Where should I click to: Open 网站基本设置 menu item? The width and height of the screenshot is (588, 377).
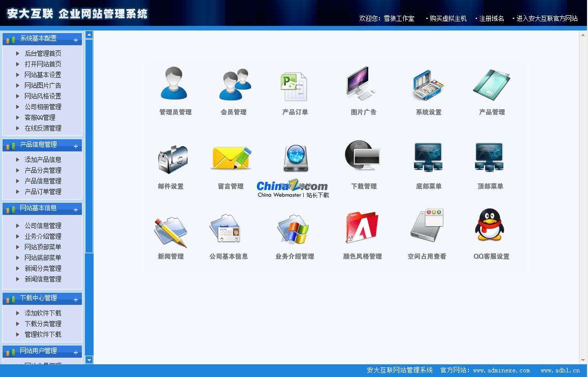click(43, 75)
